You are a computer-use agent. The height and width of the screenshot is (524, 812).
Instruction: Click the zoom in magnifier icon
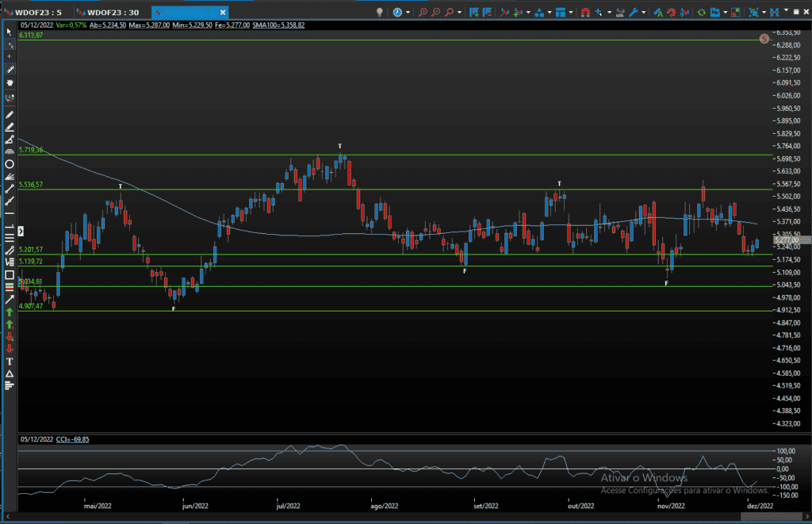click(x=423, y=12)
